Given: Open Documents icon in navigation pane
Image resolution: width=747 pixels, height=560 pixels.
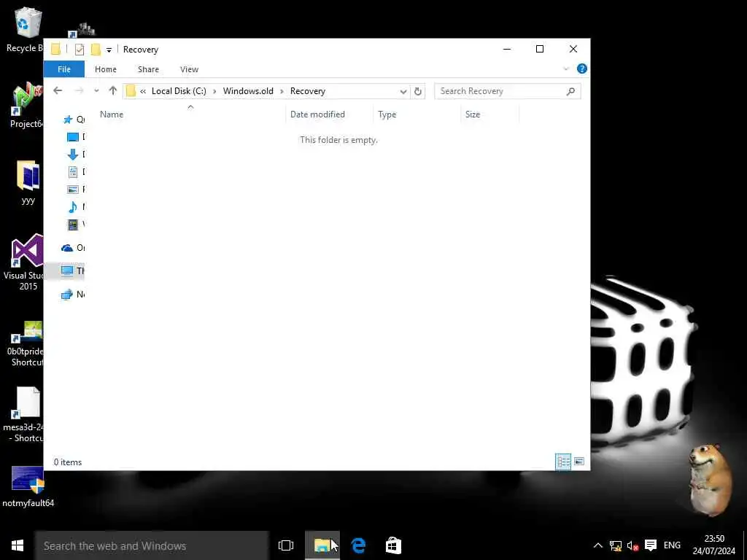Looking at the screenshot, I should click(72, 172).
